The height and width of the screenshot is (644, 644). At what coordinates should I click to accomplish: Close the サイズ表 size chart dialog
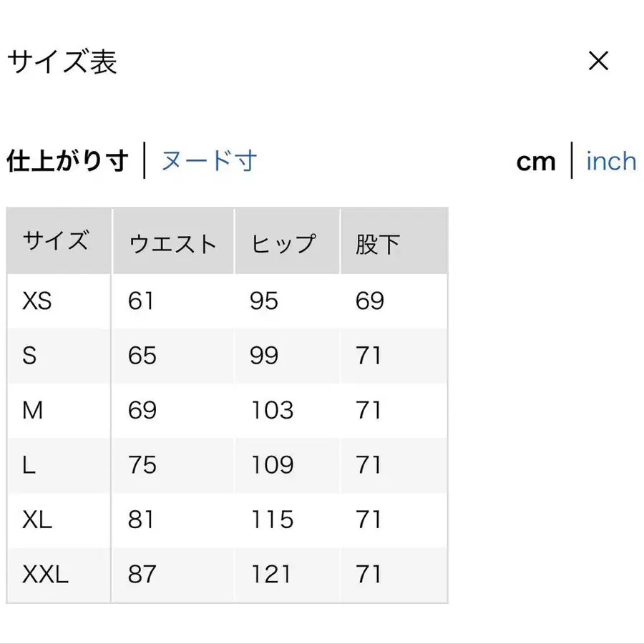(x=598, y=62)
